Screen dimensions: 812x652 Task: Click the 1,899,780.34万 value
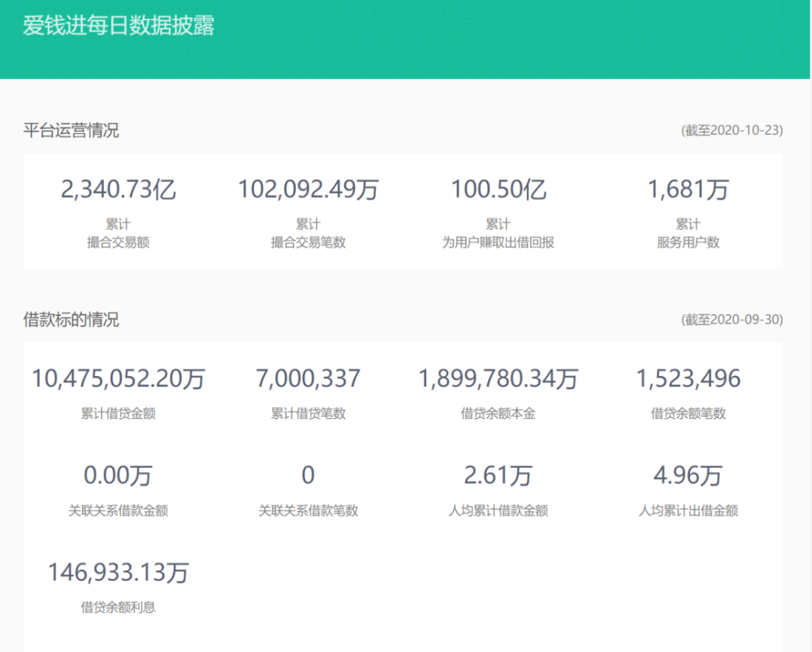(499, 378)
